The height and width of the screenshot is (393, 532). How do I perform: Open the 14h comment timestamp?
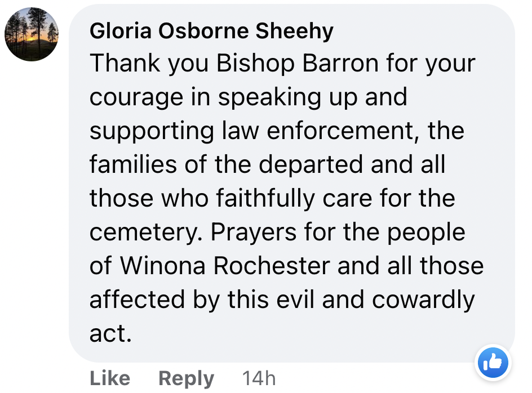click(258, 378)
